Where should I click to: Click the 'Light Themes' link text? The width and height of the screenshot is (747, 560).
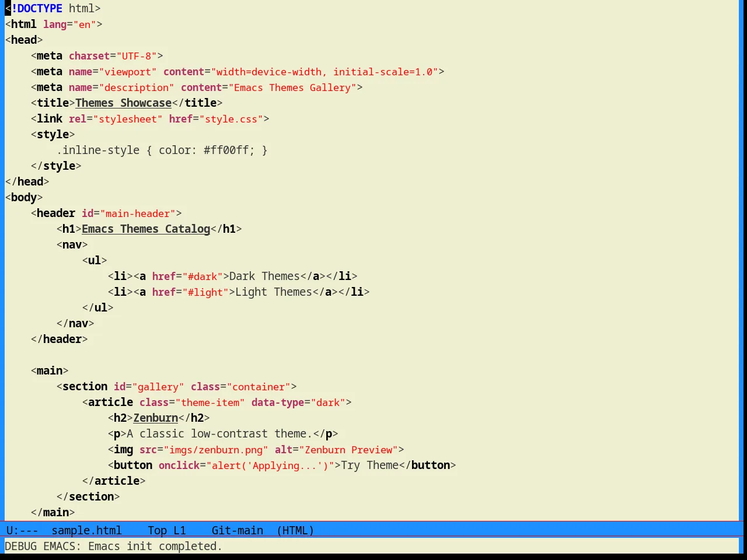274,292
